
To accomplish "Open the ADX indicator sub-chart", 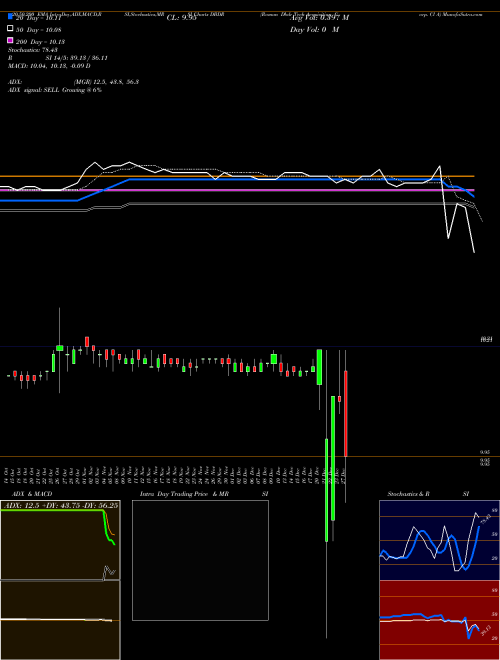I will (x=60, y=540).
